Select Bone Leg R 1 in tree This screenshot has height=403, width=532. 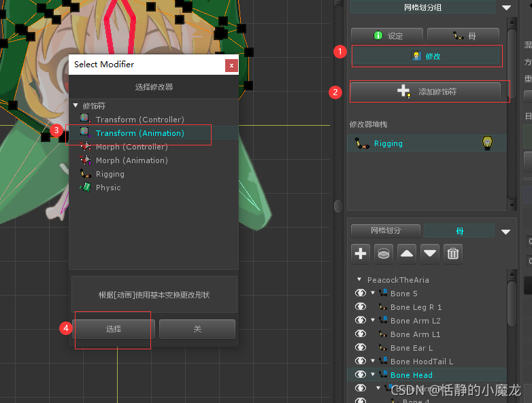pos(416,307)
